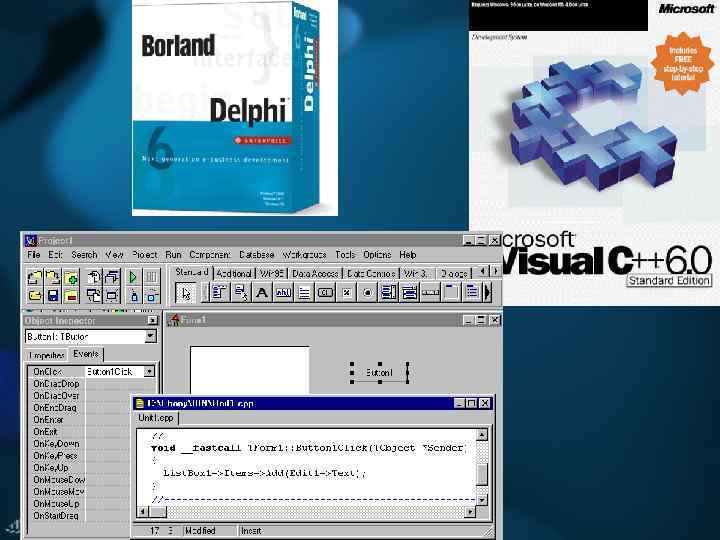This screenshot has width=720, height=540.
Task: Open the Tools menu
Action: [345, 254]
